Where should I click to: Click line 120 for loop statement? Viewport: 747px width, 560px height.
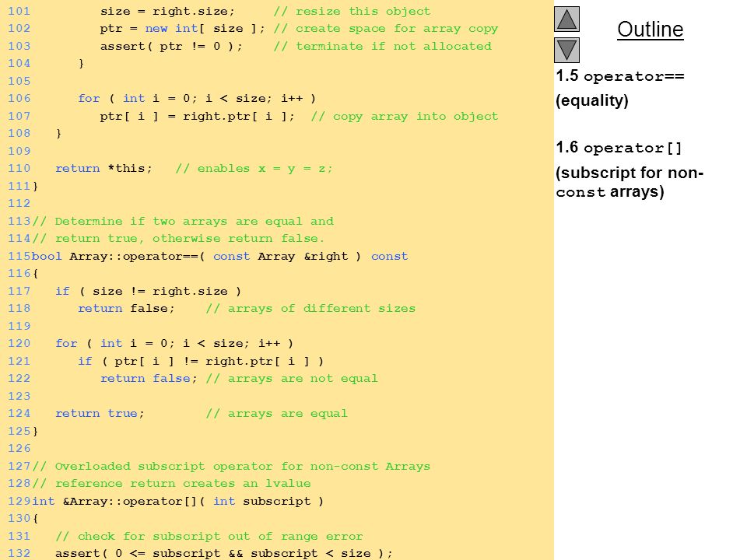tap(174, 344)
